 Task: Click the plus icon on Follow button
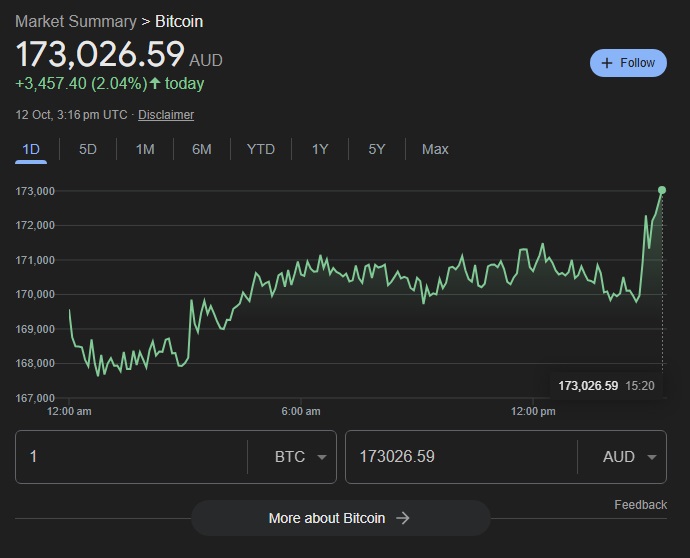pos(606,63)
